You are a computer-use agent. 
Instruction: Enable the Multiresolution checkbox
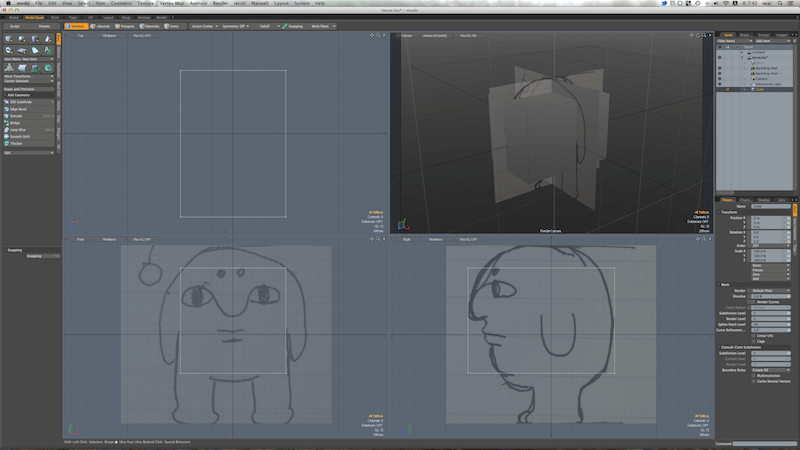[x=754, y=376]
